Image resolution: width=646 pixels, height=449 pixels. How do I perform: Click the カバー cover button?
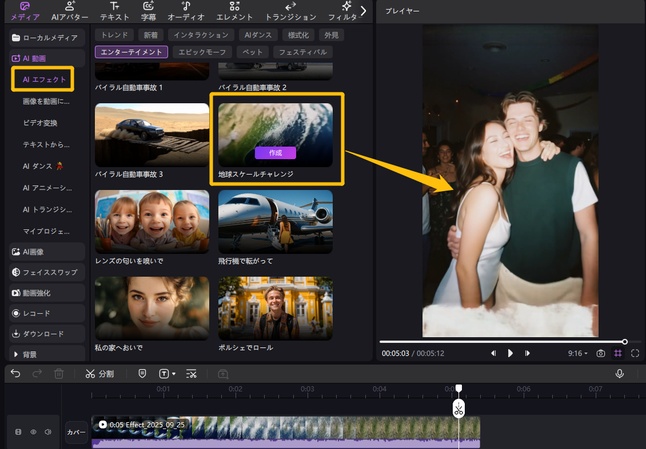pyautogui.click(x=76, y=432)
